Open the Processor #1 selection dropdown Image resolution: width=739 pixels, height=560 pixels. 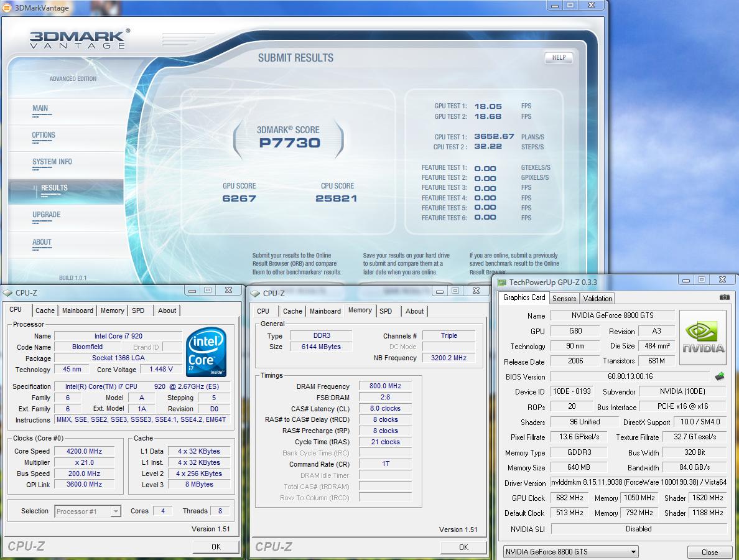pos(116,511)
